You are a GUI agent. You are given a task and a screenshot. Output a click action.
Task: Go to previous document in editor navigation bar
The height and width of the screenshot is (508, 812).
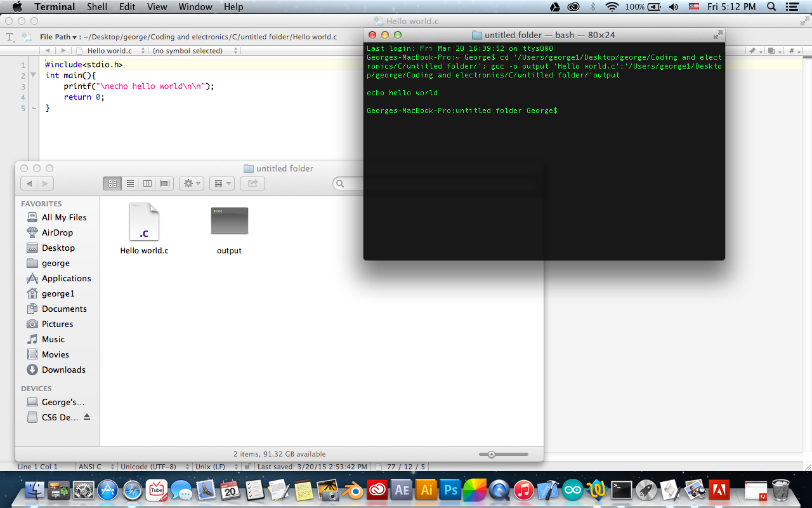[48, 51]
